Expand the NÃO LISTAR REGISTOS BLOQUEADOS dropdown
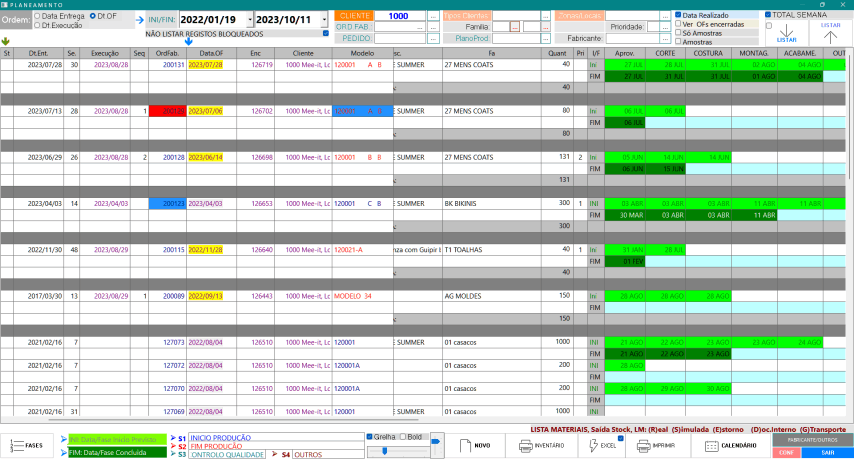The height and width of the screenshot is (459, 854). [326, 33]
